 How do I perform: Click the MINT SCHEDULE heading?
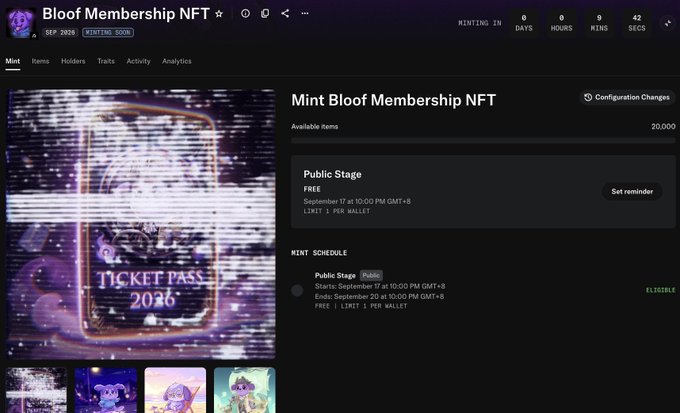click(x=319, y=253)
